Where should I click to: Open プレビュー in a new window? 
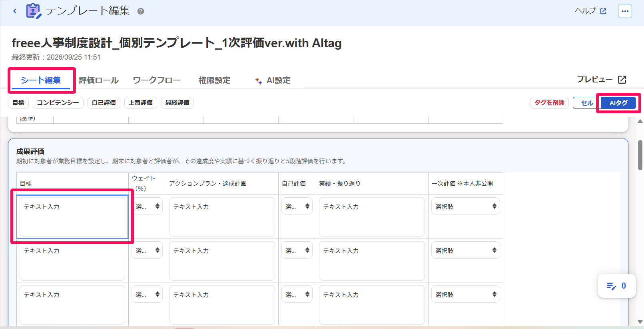point(601,79)
